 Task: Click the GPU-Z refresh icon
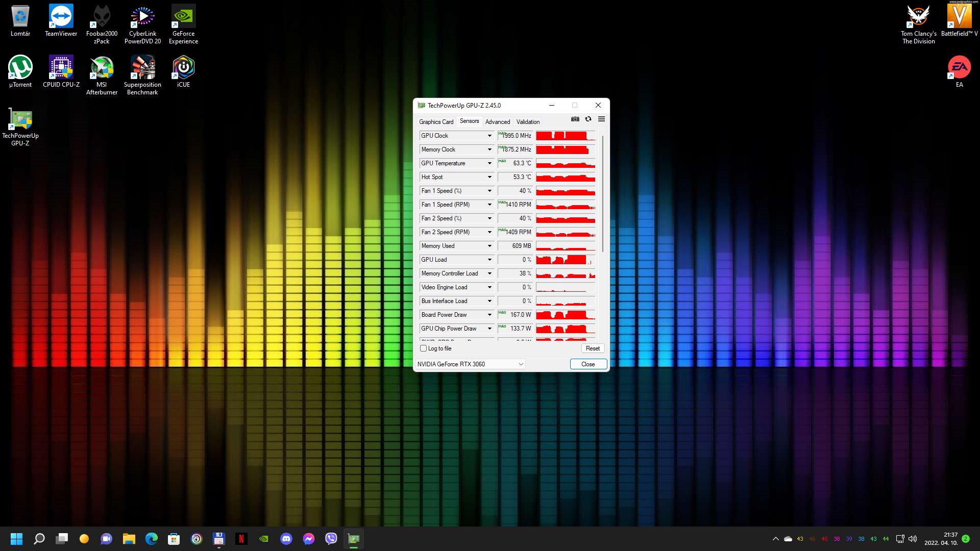[x=588, y=119]
